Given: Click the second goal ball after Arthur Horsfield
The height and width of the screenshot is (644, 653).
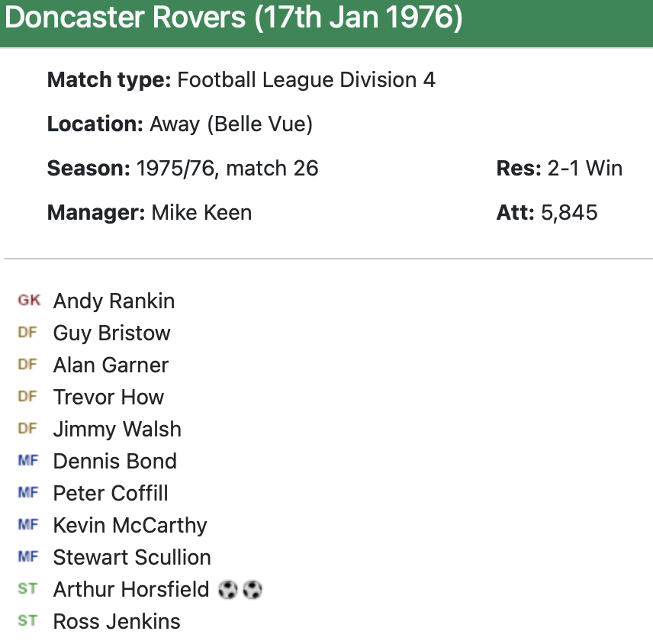Looking at the screenshot, I should coord(253,589).
